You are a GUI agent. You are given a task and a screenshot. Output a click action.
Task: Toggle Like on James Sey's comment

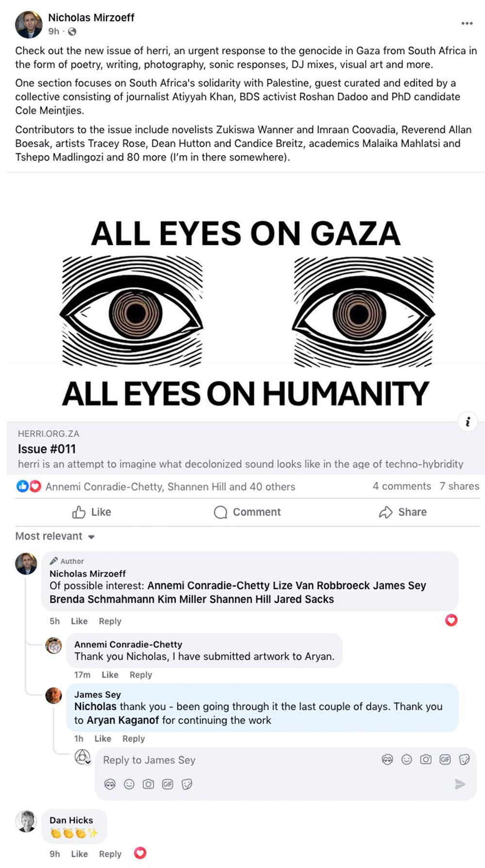pos(103,739)
